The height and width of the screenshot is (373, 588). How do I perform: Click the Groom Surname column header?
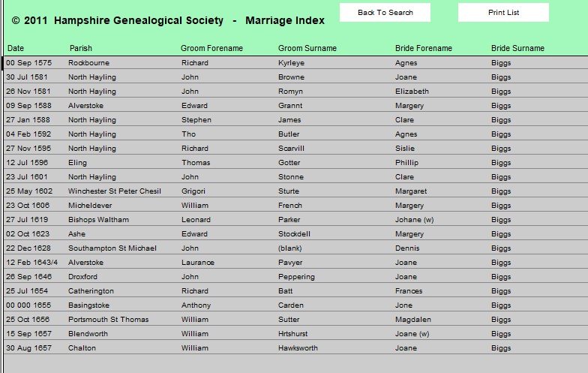pos(307,49)
